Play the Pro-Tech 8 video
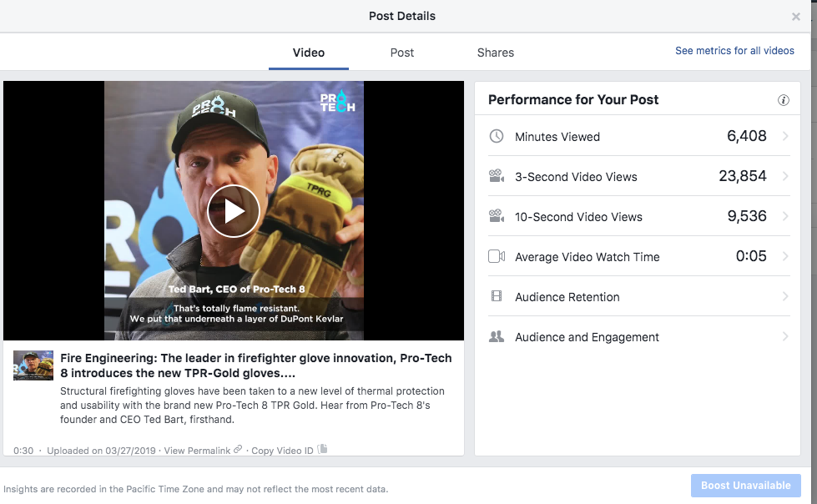Screen dimensions: 817x504 [234, 211]
